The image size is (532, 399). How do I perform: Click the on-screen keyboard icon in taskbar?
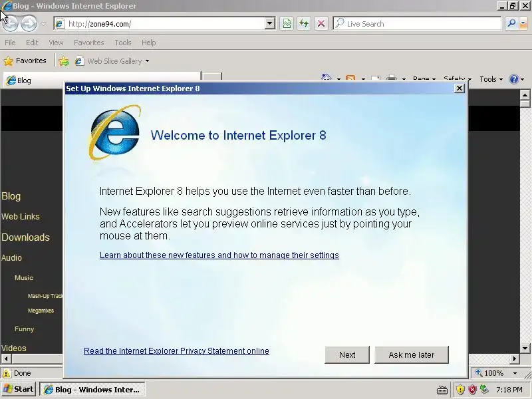442,390
